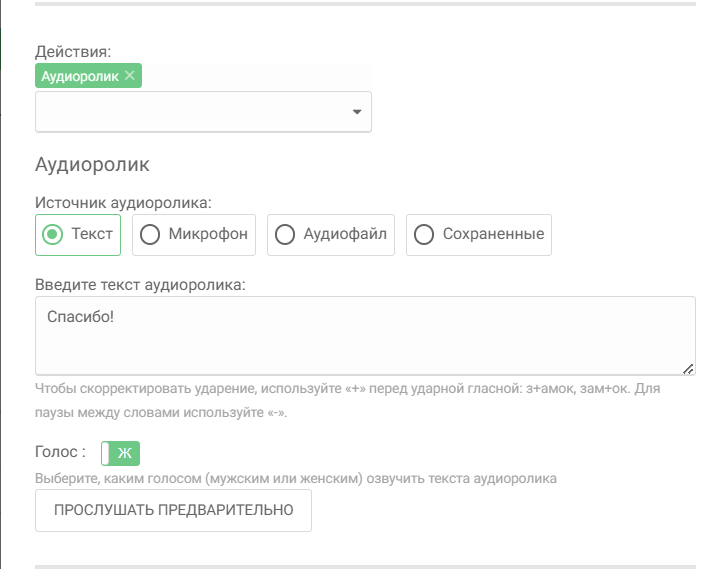
Task: Click the Действия: field label
Action: (x=73, y=50)
